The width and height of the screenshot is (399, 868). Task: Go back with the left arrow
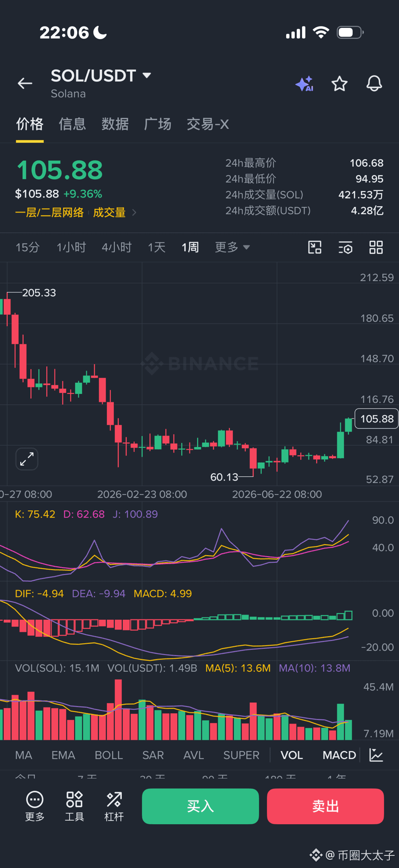point(25,83)
